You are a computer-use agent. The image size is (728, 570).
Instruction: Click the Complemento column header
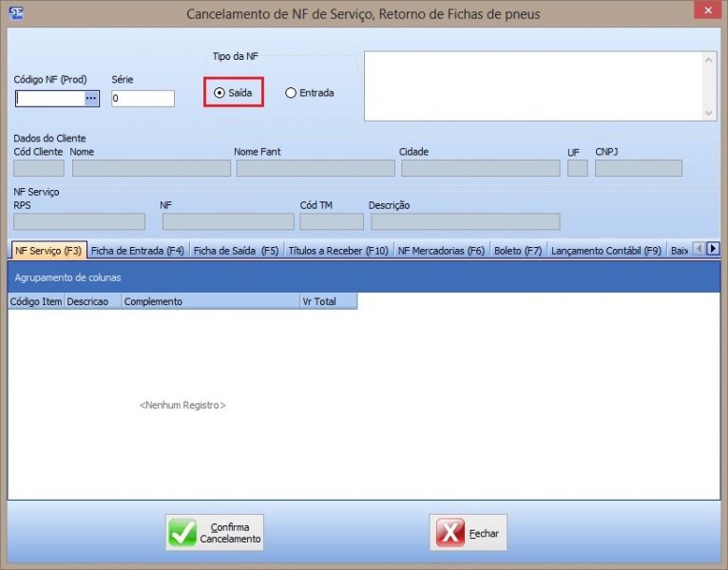point(209,302)
